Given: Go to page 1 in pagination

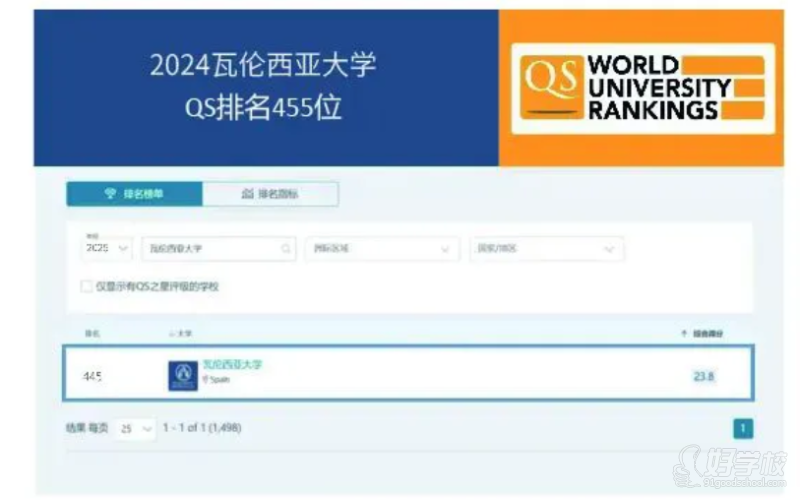Looking at the screenshot, I should [x=742, y=429].
